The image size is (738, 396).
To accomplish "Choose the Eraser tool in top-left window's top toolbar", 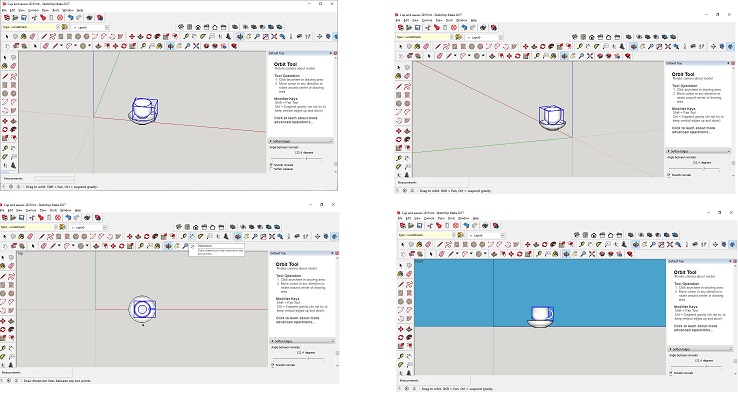I will click(x=32, y=37).
